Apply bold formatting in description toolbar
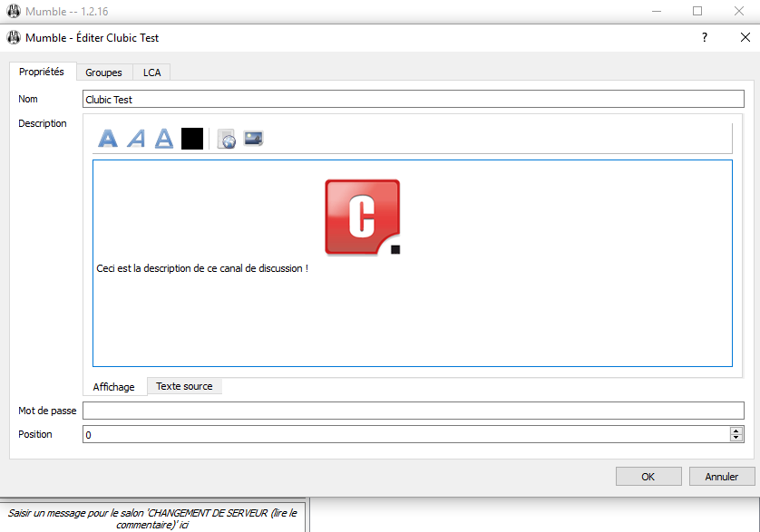Screen dimensions: 760x532 click(108, 139)
